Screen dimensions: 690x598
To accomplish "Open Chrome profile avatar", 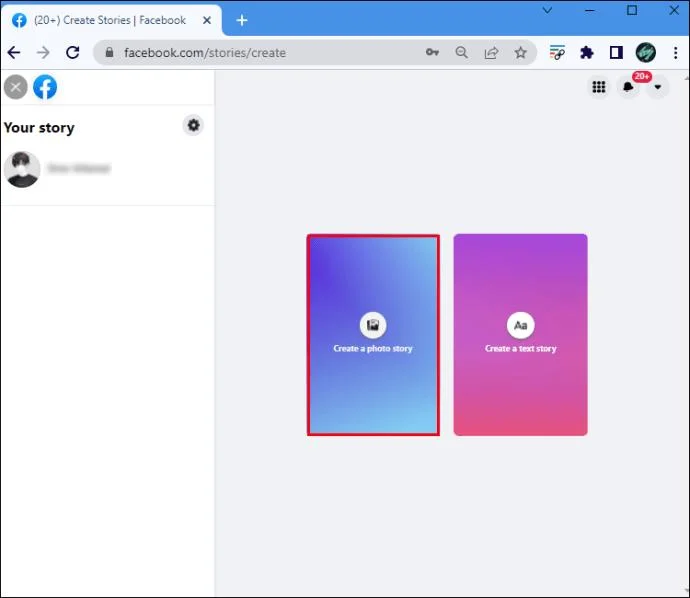I will pos(646,53).
